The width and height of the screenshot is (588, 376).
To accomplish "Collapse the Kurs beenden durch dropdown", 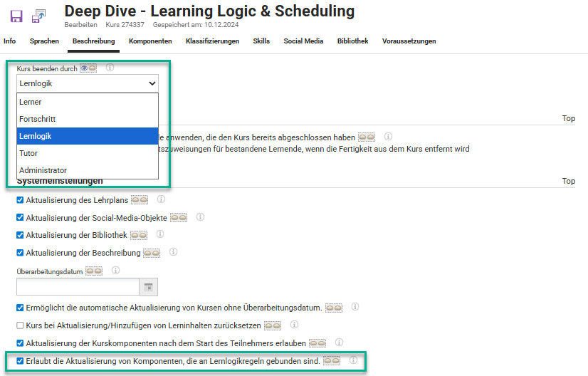I will pyautogui.click(x=88, y=83).
